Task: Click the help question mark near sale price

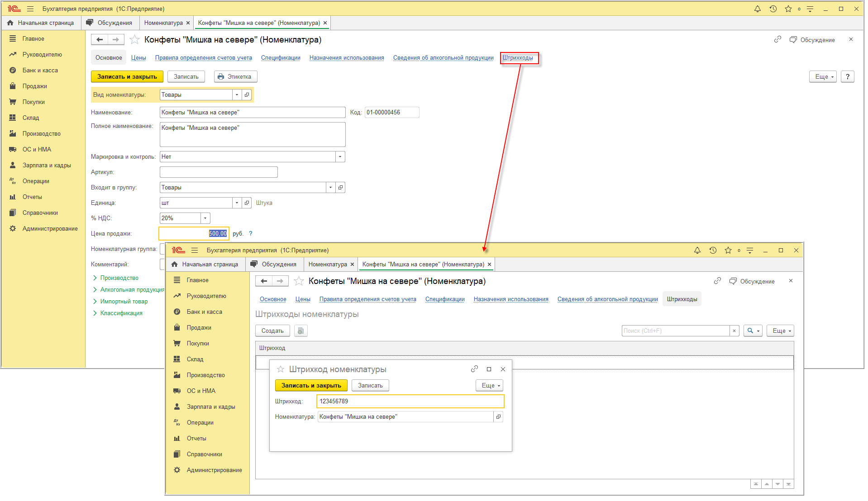Action: pos(250,233)
